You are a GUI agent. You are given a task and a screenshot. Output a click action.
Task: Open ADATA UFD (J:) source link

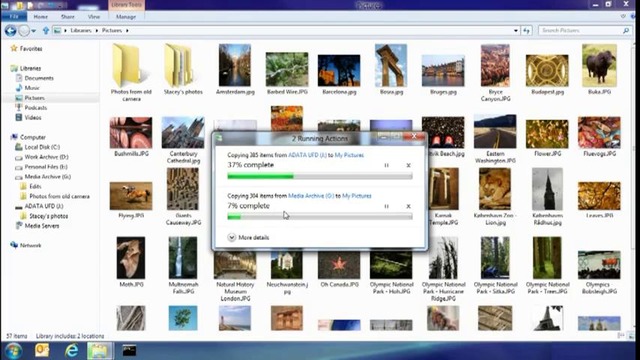click(x=307, y=155)
